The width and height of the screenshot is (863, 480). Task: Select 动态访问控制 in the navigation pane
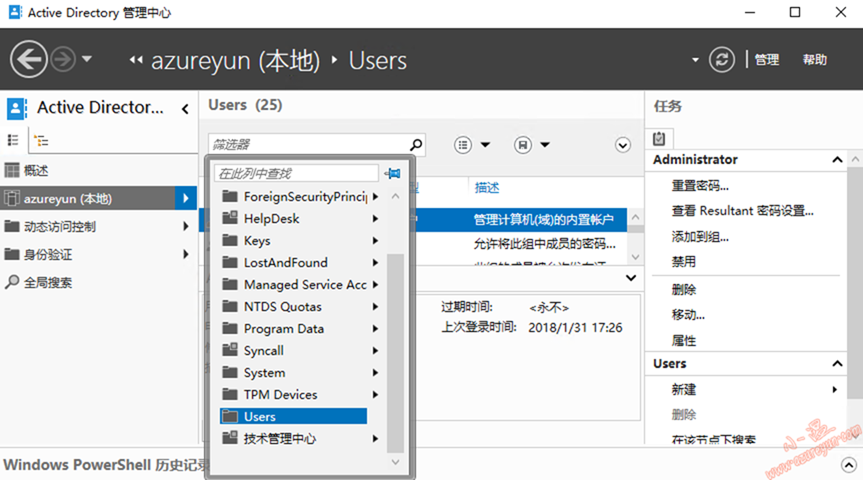[59, 226]
